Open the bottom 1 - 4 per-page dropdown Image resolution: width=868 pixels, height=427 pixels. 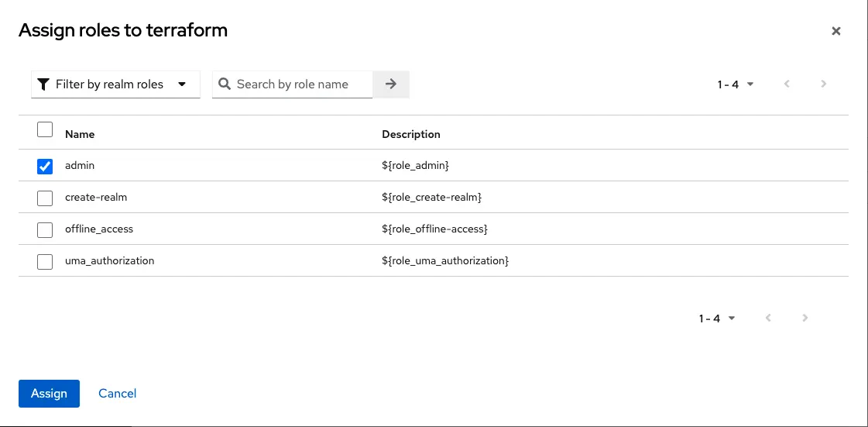pyautogui.click(x=717, y=319)
